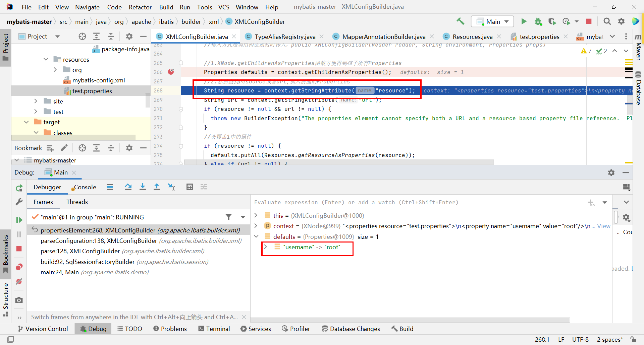
Task: Show hidden editor tabs dropdown chevron
Action: [612, 37]
